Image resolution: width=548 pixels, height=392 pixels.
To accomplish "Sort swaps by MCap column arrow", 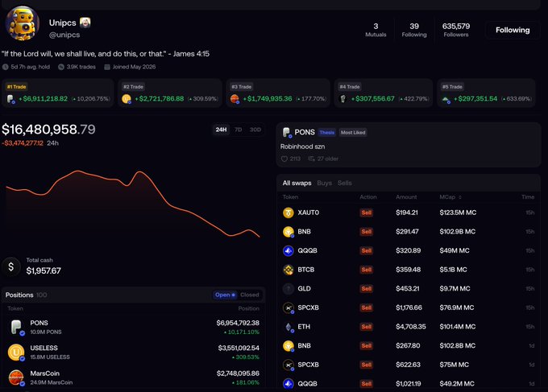I will tap(460, 197).
